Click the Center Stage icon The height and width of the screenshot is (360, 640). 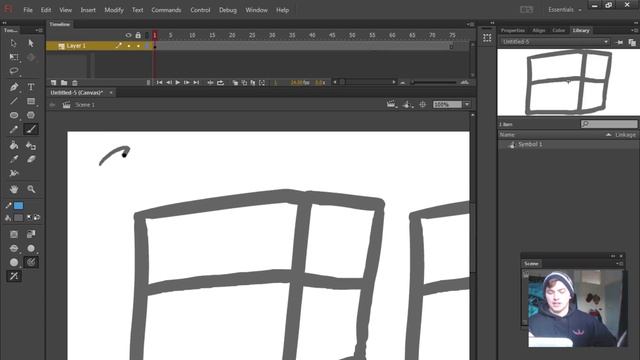click(x=422, y=104)
